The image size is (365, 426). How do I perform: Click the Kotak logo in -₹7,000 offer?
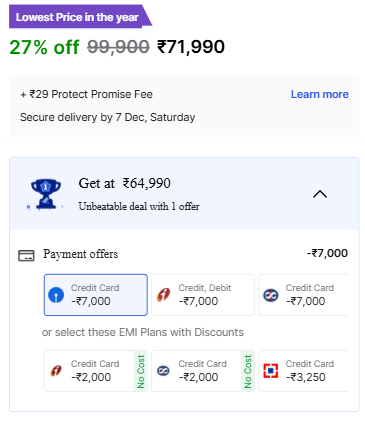271,295
